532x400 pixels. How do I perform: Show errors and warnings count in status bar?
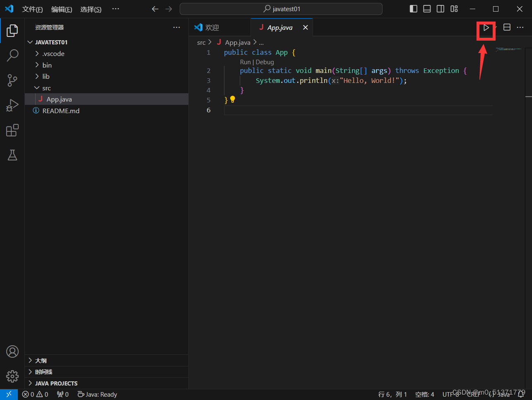[36, 394]
